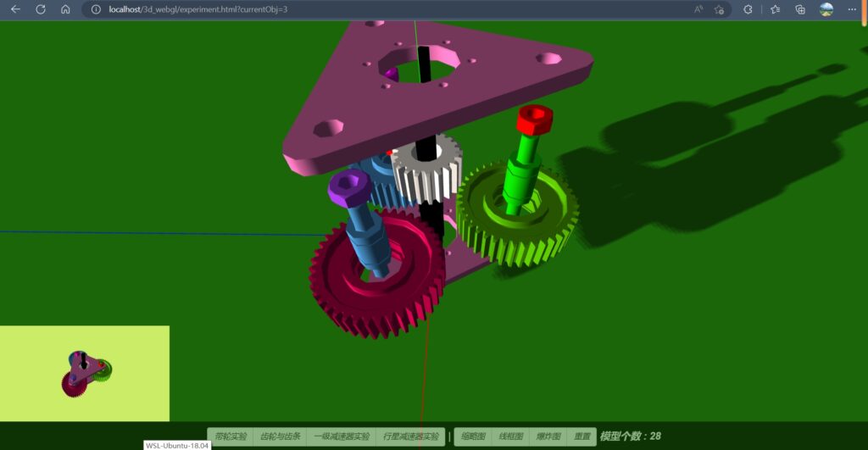Click the 模型个数 : 28 count text

[631, 436]
